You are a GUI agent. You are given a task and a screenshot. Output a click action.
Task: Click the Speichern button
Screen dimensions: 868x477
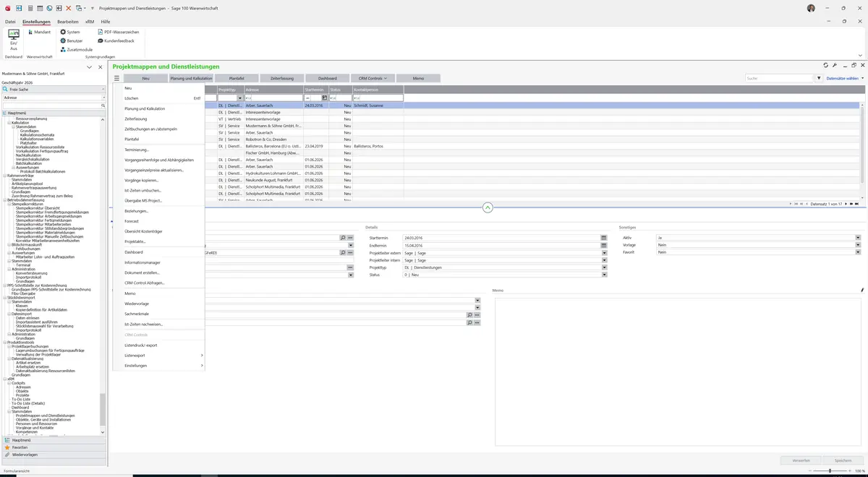tap(843, 460)
